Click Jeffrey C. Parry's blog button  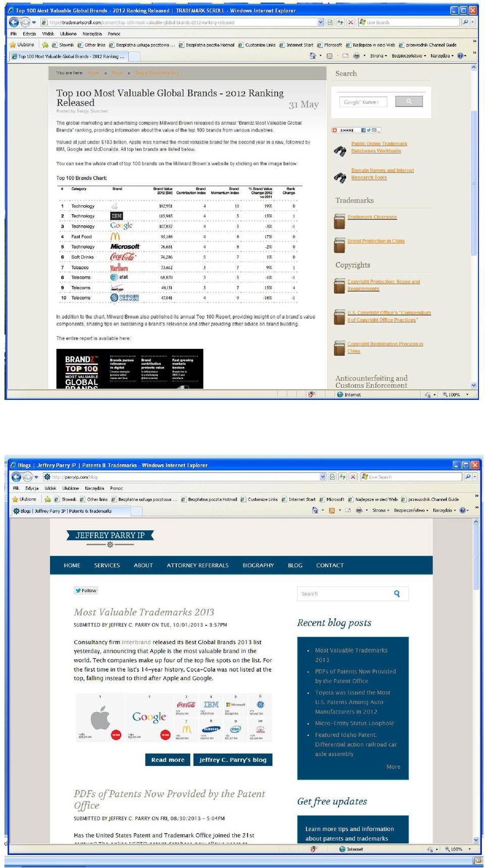pyautogui.click(x=233, y=759)
